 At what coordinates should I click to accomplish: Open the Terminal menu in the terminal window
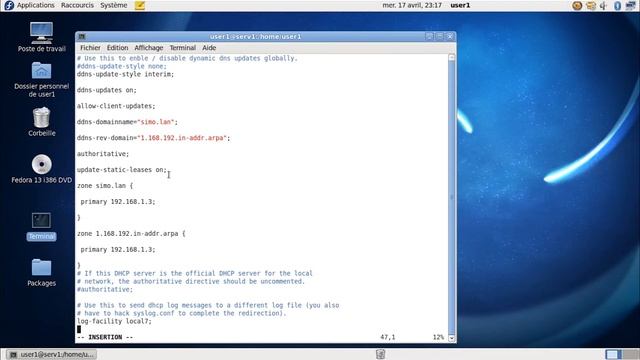(182, 48)
